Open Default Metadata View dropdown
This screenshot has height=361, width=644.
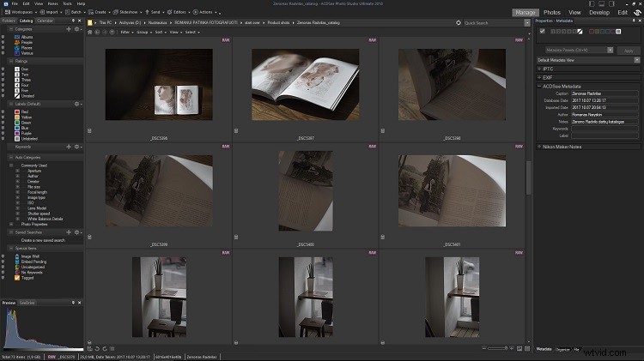tap(636, 60)
